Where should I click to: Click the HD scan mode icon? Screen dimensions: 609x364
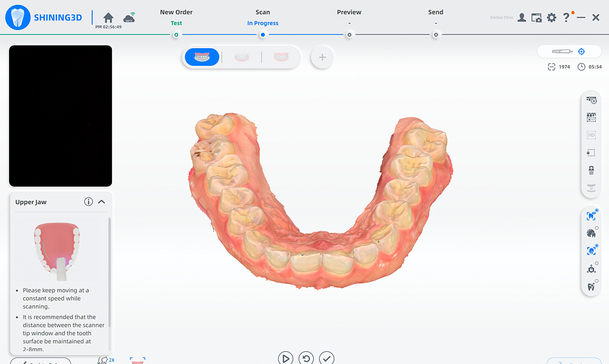[x=591, y=135]
